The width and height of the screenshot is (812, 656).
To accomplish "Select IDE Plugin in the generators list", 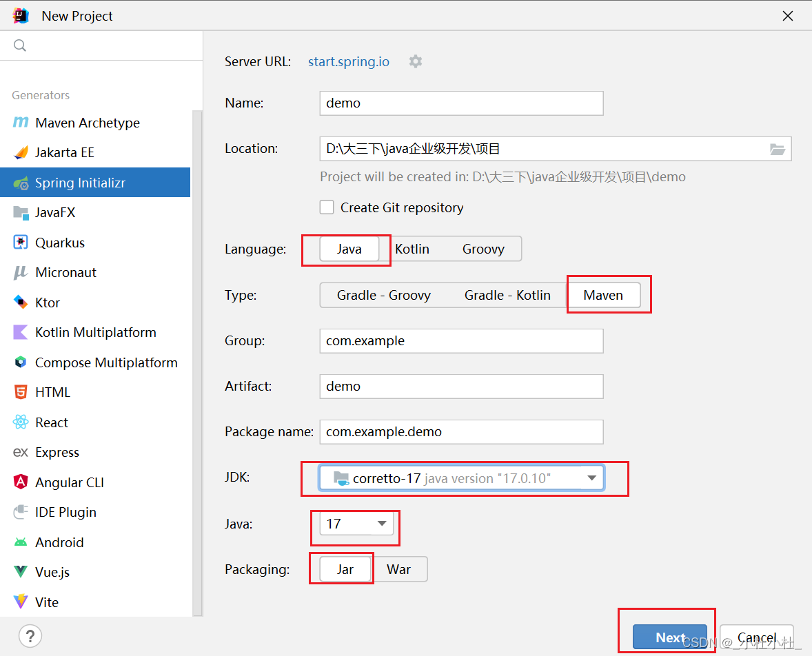I will (x=95, y=512).
